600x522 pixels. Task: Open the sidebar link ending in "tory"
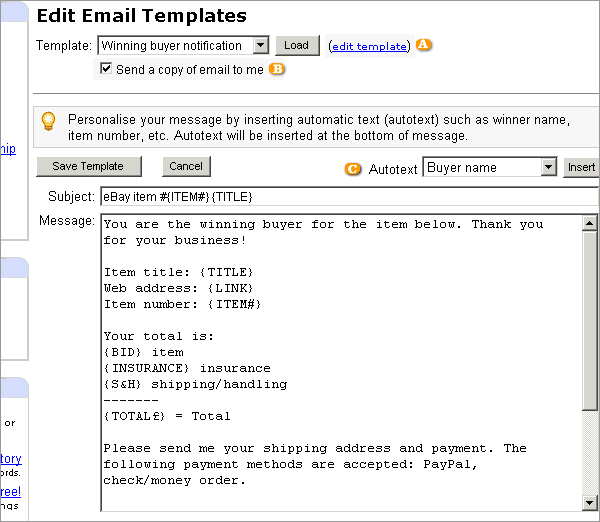pos(10,459)
